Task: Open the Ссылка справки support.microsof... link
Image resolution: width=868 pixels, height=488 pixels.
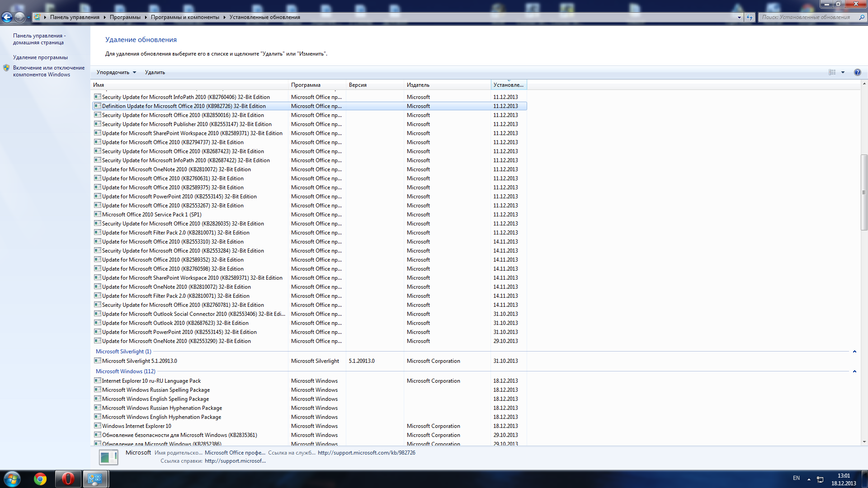Action: [x=235, y=461]
